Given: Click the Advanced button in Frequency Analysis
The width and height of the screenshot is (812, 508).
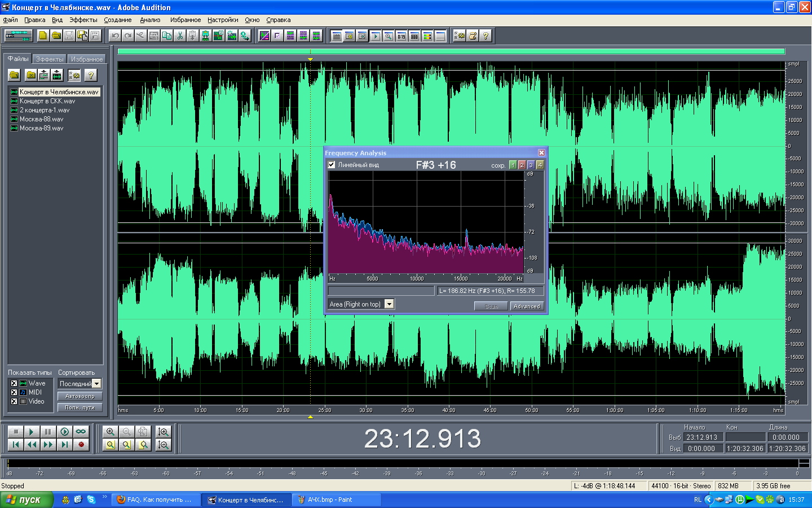Looking at the screenshot, I should coord(527,306).
